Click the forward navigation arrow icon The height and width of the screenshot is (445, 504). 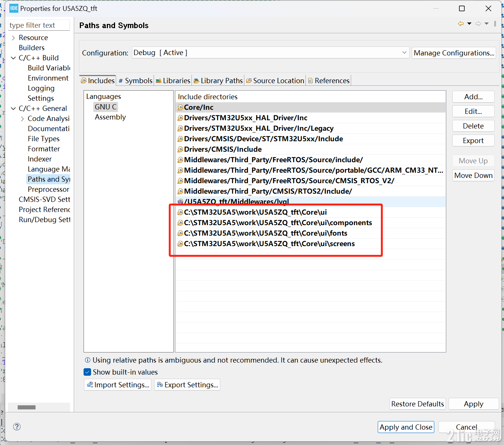click(x=478, y=24)
